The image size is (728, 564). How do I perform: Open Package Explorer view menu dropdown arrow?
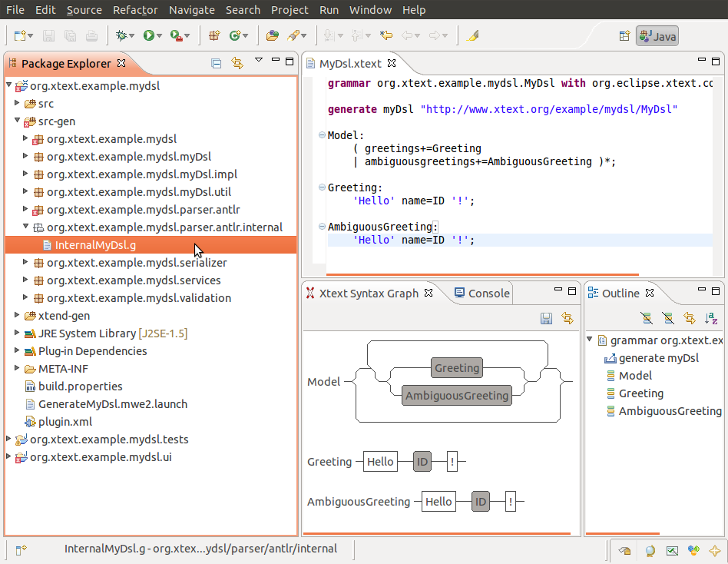pos(259,60)
